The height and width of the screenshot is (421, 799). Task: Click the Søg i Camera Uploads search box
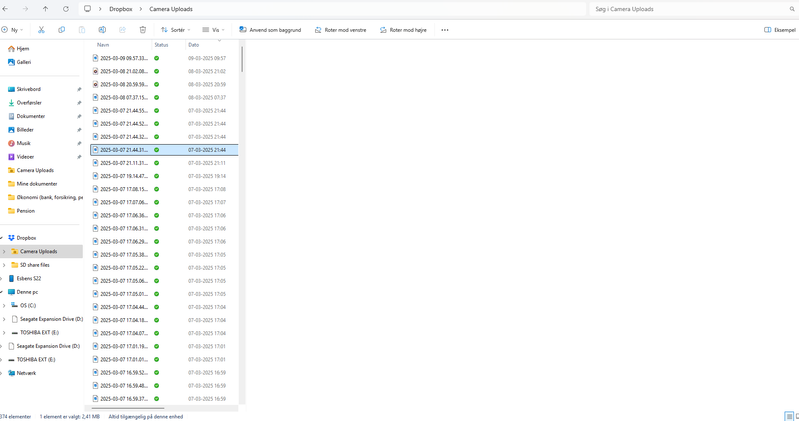coord(690,9)
